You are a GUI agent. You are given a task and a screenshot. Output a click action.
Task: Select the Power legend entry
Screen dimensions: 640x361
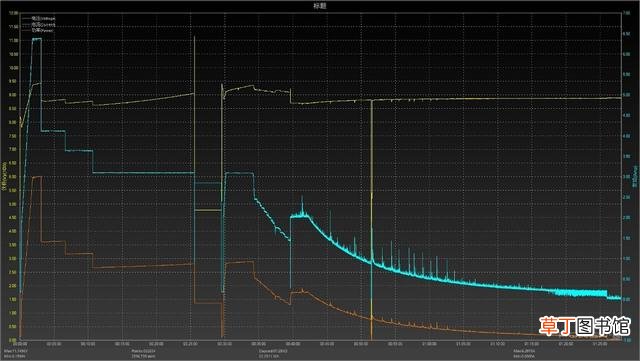(38, 30)
